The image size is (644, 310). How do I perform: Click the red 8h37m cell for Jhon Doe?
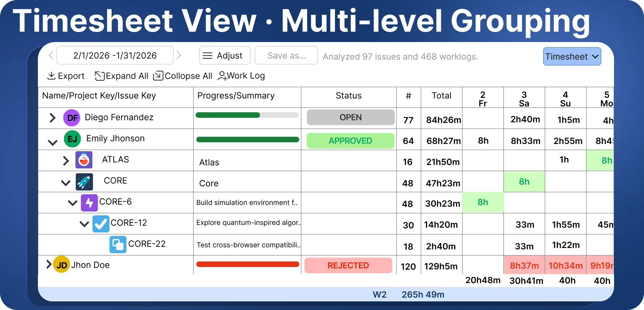(524, 265)
